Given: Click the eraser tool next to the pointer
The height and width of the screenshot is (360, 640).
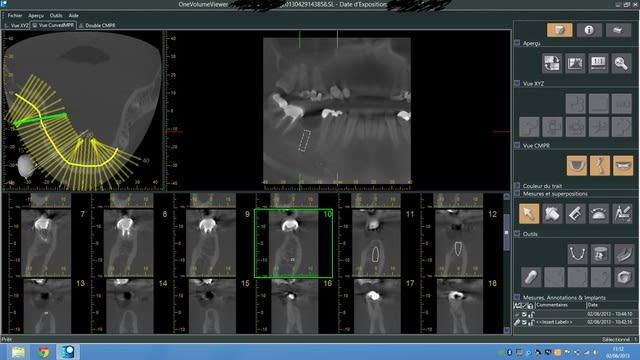Looking at the screenshot, I should tap(552, 214).
